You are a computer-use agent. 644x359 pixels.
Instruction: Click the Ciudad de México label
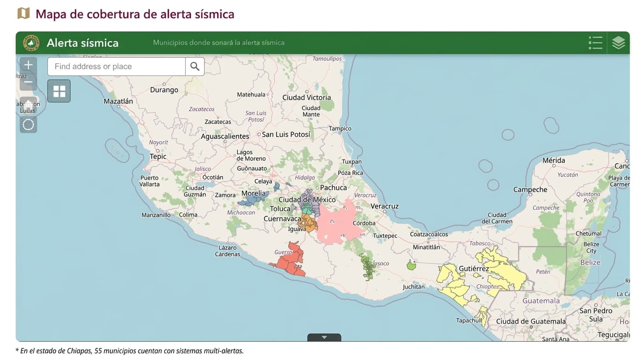click(x=307, y=200)
